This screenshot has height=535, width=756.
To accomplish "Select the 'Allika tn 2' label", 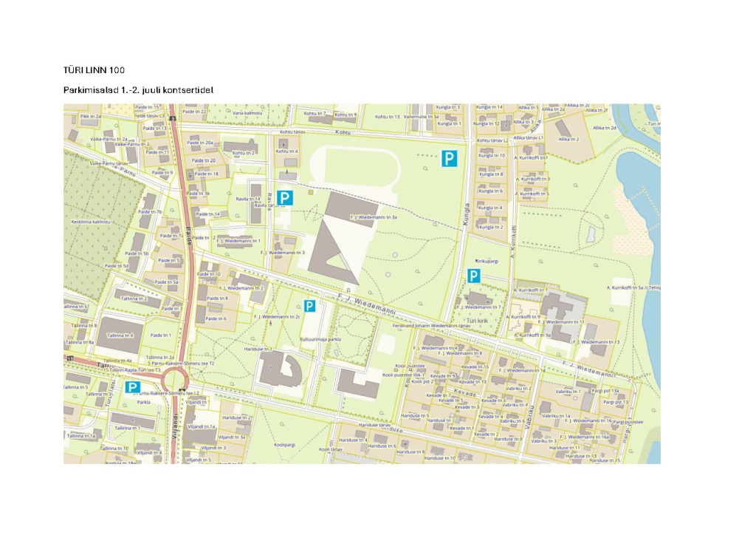I will (x=568, y=139).
